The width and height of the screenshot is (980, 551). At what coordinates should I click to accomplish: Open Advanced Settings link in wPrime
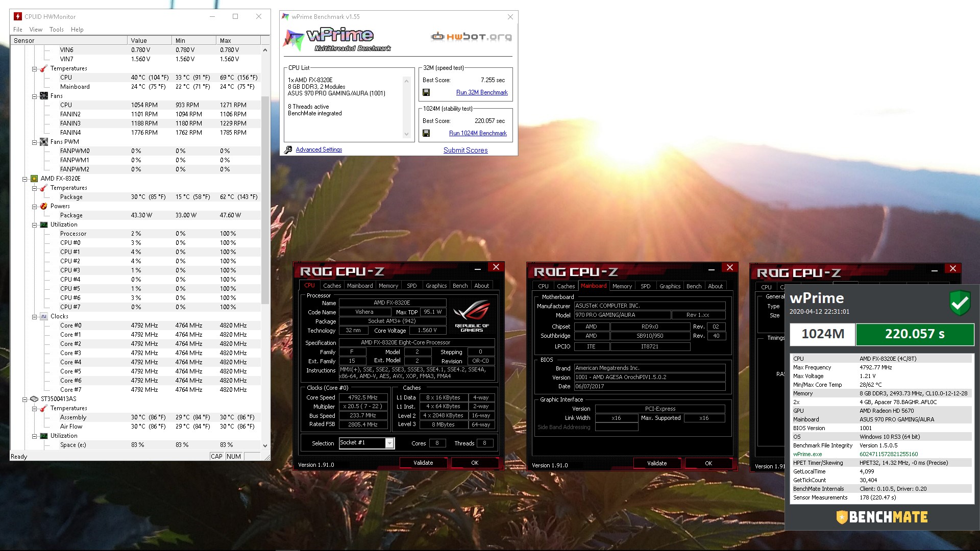(319, 149)
